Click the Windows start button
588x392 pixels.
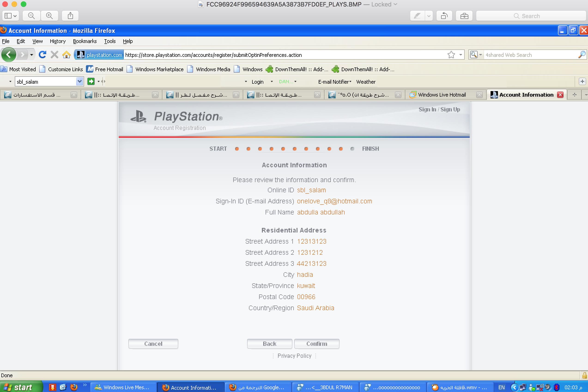pyautogui.click(x=21, y=387)
